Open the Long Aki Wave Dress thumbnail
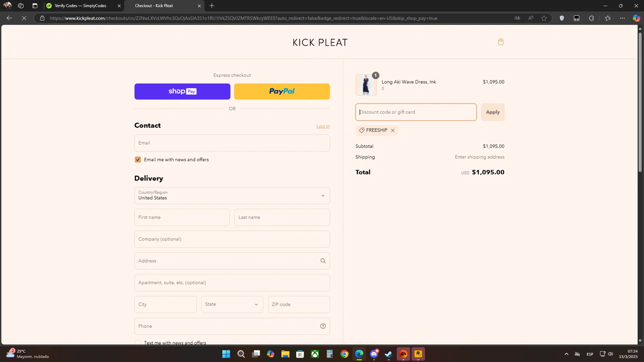Viewport: 644px width, 362px height. pos(366,84)
